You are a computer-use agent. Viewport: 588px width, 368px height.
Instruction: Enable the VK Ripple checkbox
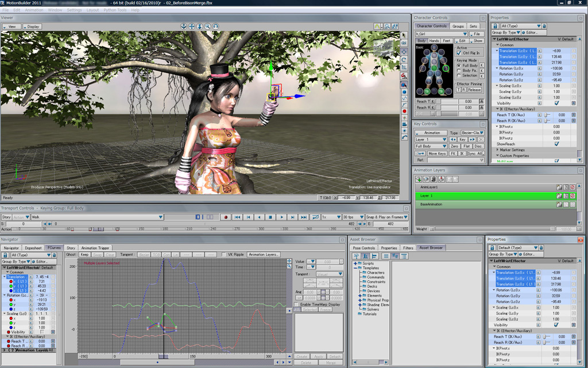point(224,254)
